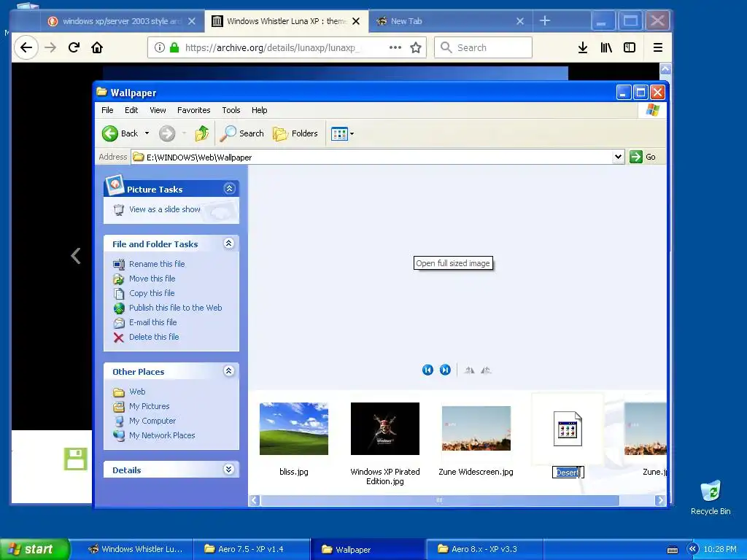Click the Next Image filmstrip button

click(445, 370)
